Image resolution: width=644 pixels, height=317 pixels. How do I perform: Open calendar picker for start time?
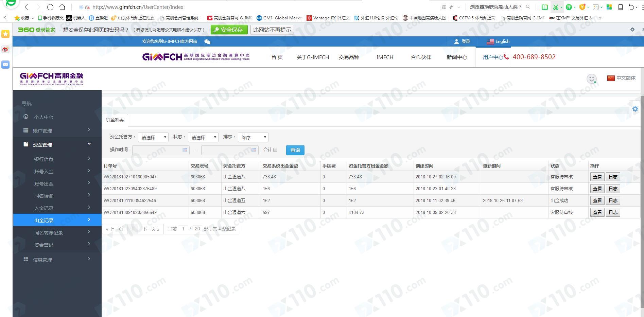(x=185, y=150)
